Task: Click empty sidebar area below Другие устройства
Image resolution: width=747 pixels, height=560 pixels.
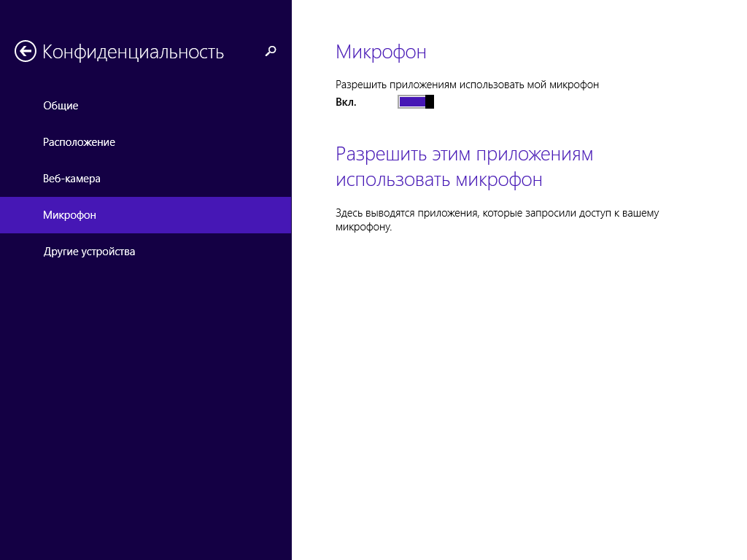Action: [x=146, y=401]
